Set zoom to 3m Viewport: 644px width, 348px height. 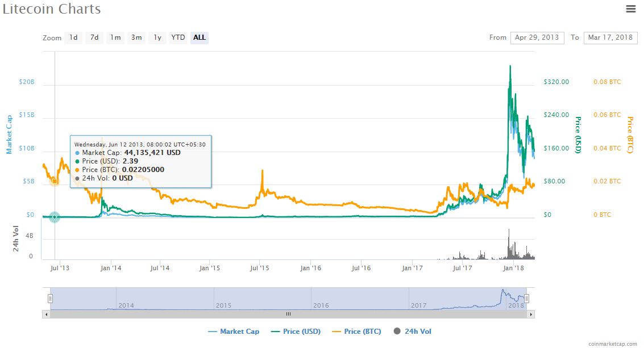[x=136, y=37]
